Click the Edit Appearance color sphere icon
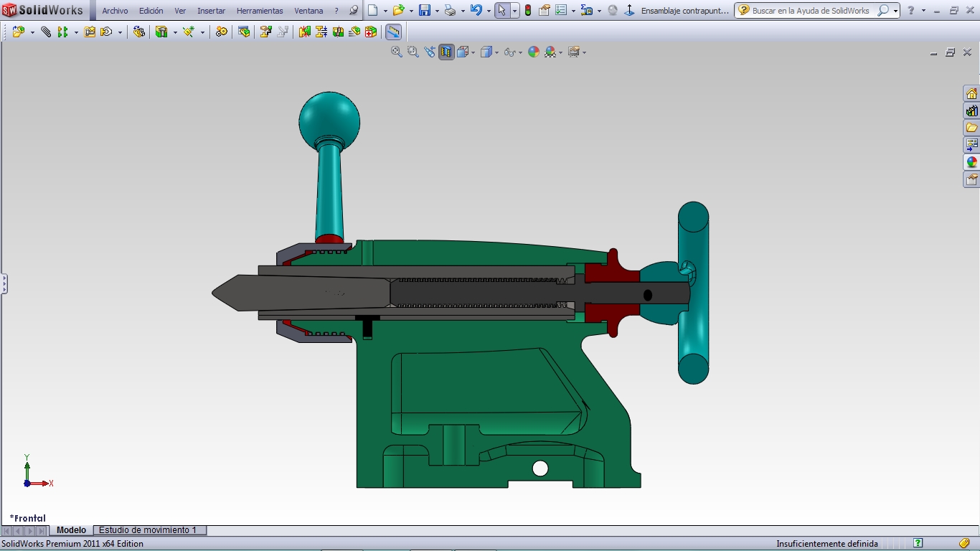Image resolution: width=980 pixels, height=551 pixels. [534, 52]
